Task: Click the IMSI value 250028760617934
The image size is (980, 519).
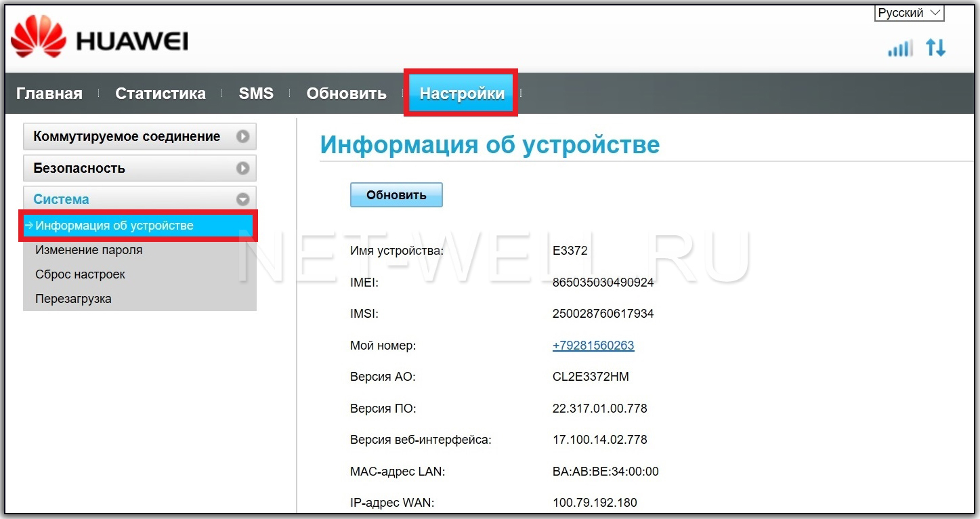Action: [603, 314]
